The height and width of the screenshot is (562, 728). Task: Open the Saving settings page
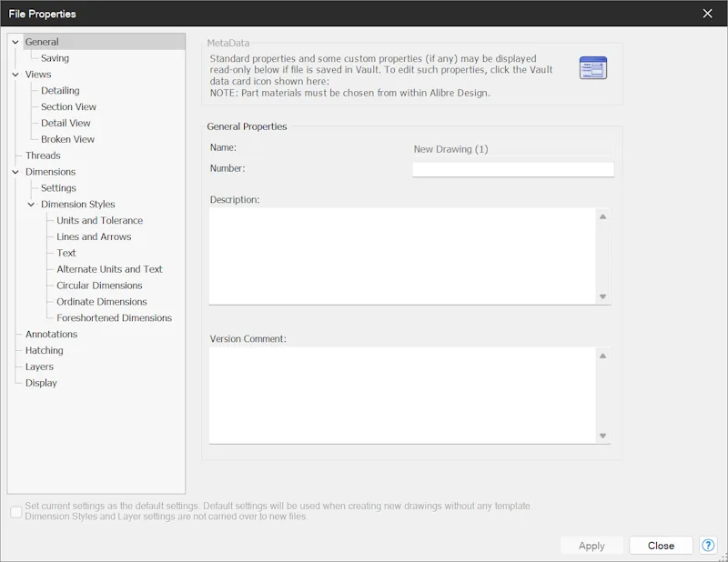[55, 58]
